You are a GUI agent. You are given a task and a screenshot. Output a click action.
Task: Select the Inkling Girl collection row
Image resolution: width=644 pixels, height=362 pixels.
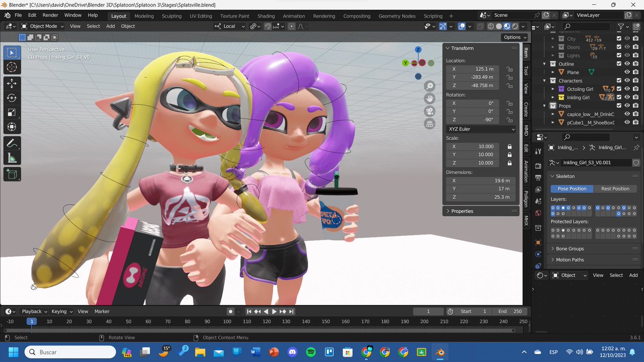pos(579,98)
